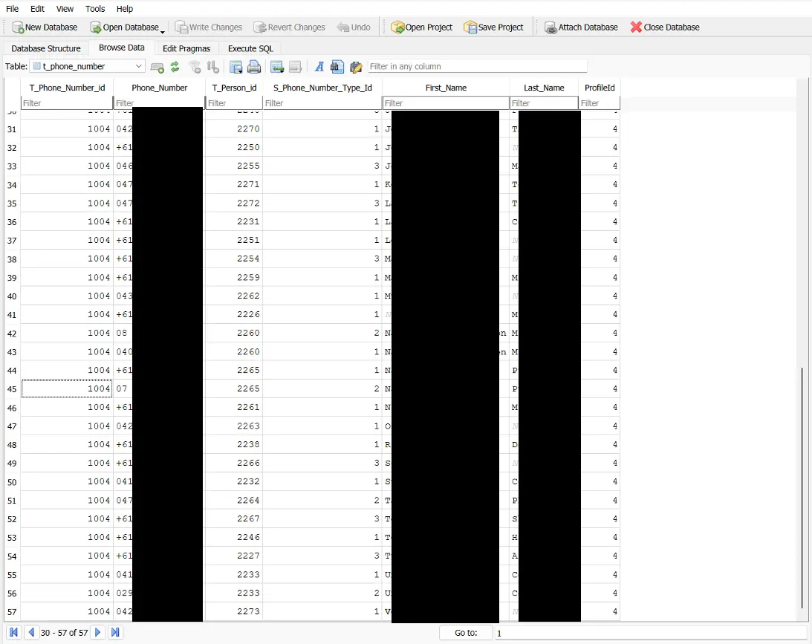Open the Attach Database tool
Screen dimensions: 812x644
coord(580,27)
